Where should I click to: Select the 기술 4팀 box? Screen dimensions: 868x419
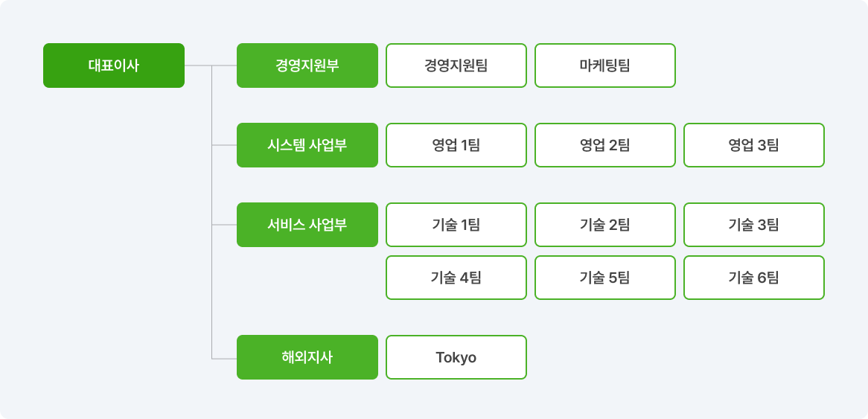[456, 278]
